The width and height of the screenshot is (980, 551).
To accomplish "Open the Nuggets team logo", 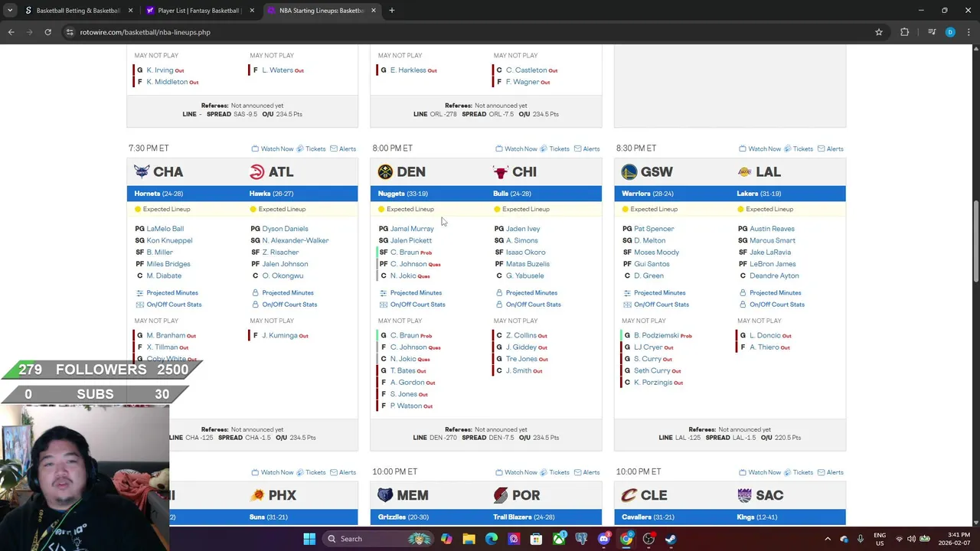I will (385, 172).
